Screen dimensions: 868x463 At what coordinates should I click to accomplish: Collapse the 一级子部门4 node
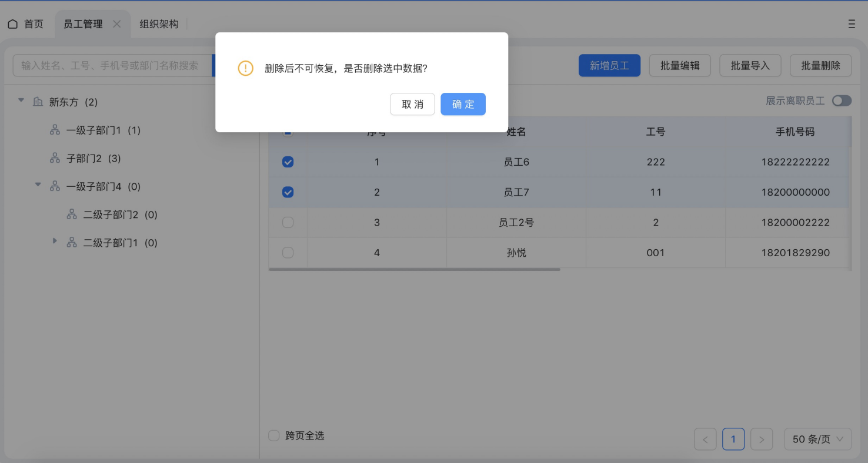coord(38,184)
